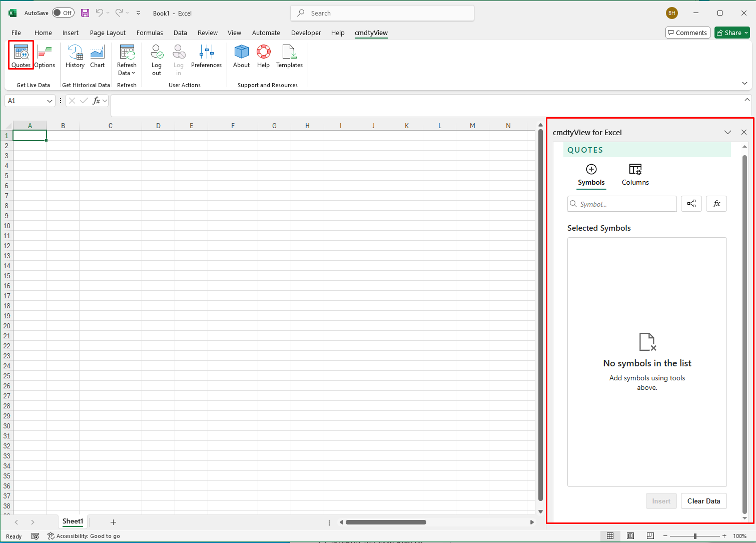756x543 pixels.
Task: Toggle AutoSave switch
Action: (64, 13)
